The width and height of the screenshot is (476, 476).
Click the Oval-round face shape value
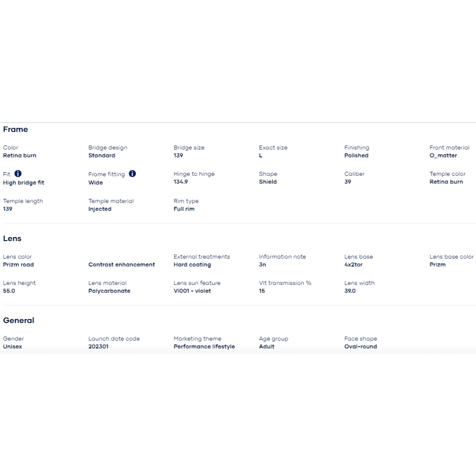361,346
